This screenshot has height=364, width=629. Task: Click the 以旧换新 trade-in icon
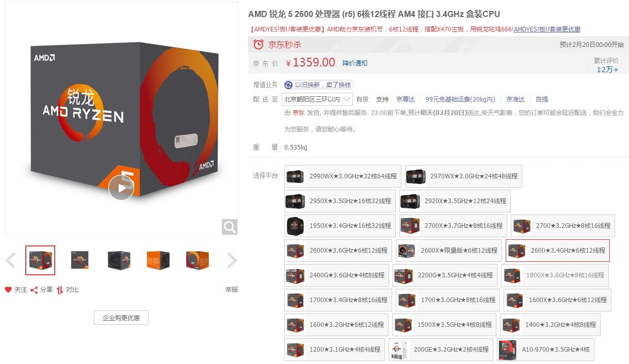(x=288, y=85)
